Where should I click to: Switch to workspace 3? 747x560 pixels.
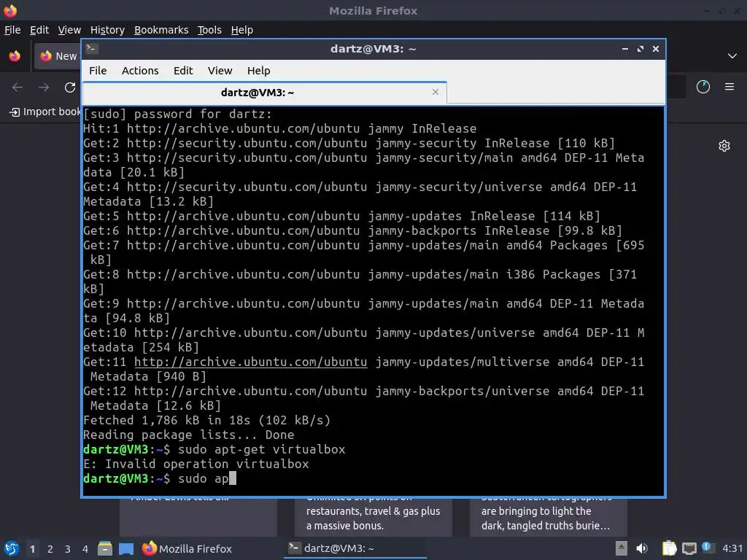coord(68,549)
